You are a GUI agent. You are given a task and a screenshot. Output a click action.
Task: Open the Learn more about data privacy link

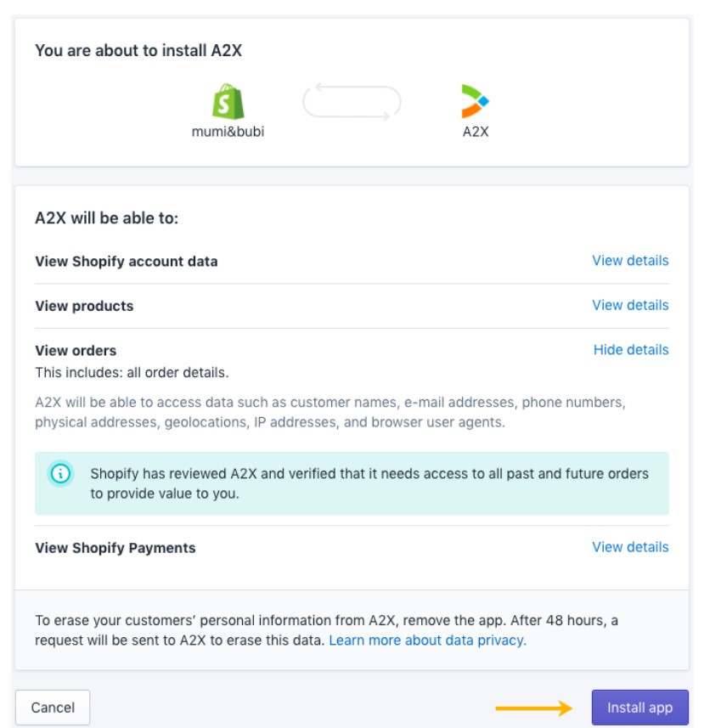click(427, 641)
